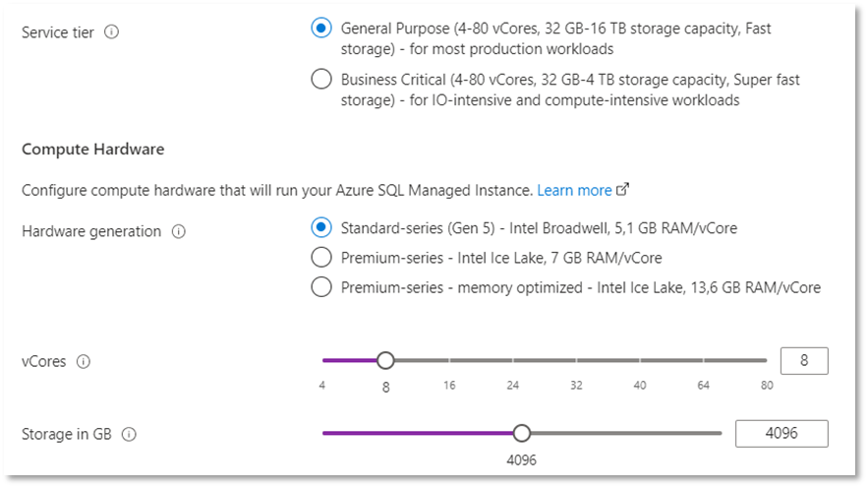
Task: Click the Hardware generation info icon
Action: pyautogui.click(x=179, y=232)
